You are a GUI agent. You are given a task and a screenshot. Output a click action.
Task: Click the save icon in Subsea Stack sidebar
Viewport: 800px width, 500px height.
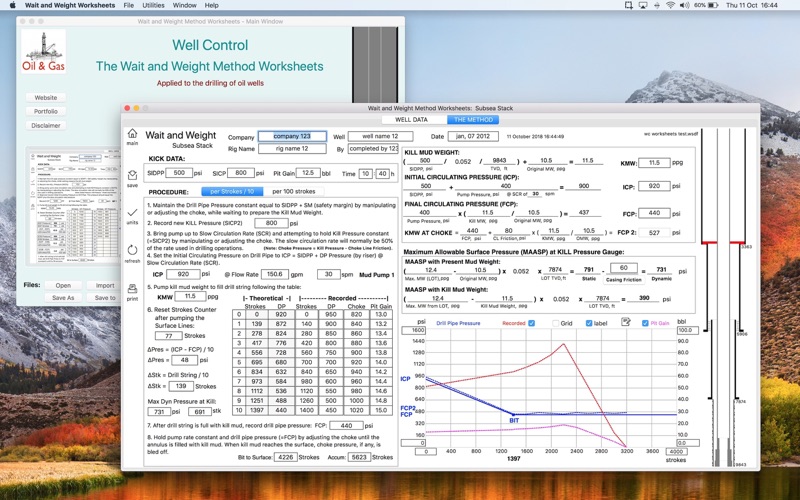(x=132, y=175)
